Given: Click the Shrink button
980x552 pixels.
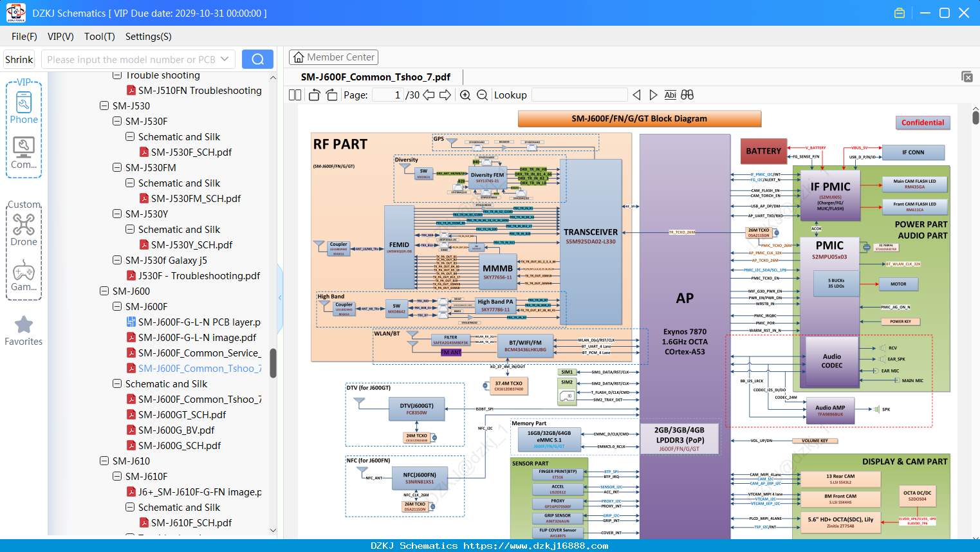Looking at the screenshot, I should [x=19, y=59].
